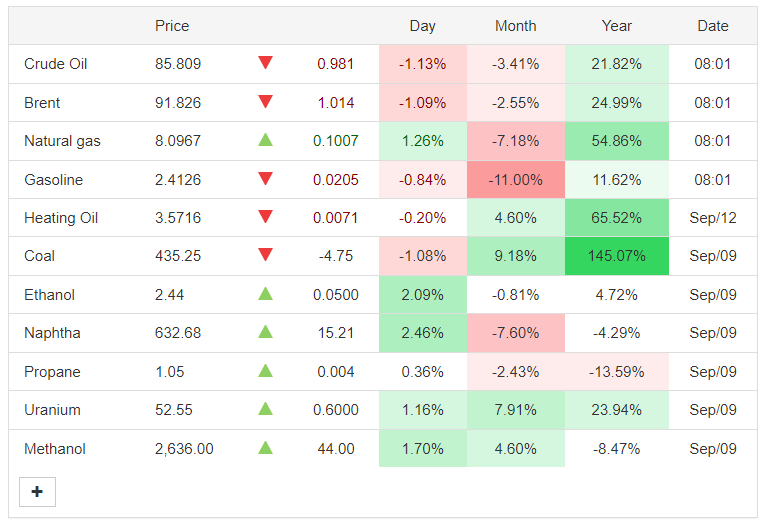The height and width of the screenshot is (524, 764).
Task: Open the Propane commodity link
Action: [52, 372]
